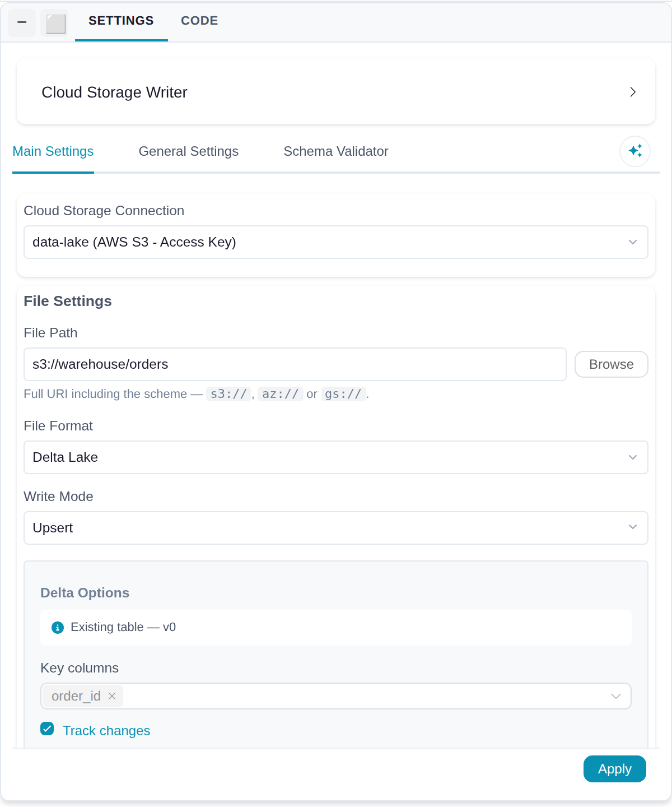Open the Cloud Storage Connection dropdown

(x=336, y=242)
